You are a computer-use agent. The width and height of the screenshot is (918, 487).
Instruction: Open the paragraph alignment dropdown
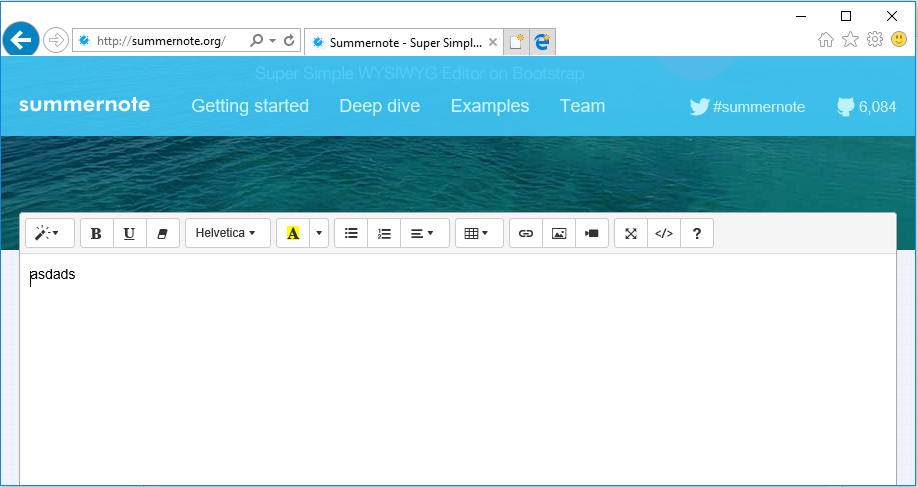[x=424, y=233]
